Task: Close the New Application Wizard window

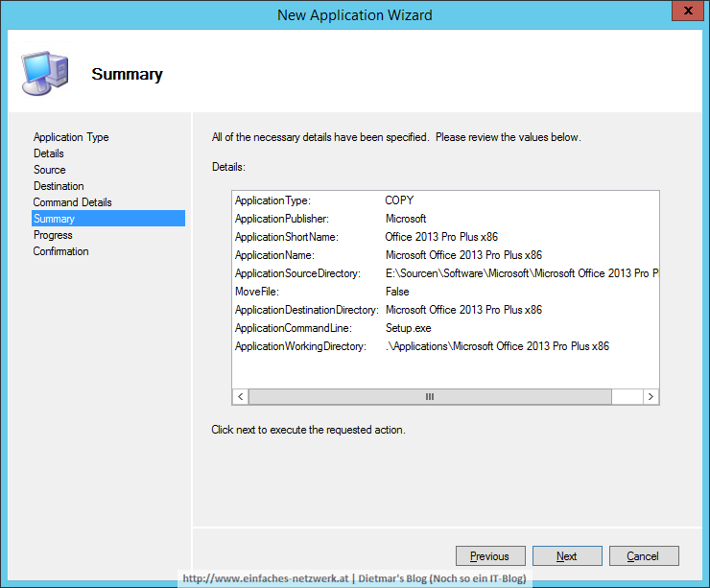Action: (x=688, y=11)
